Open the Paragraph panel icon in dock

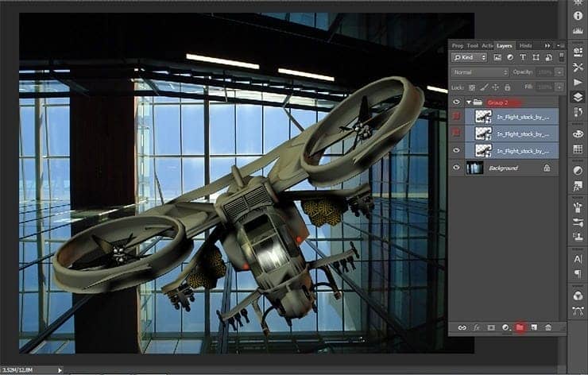tap(578, 273)
